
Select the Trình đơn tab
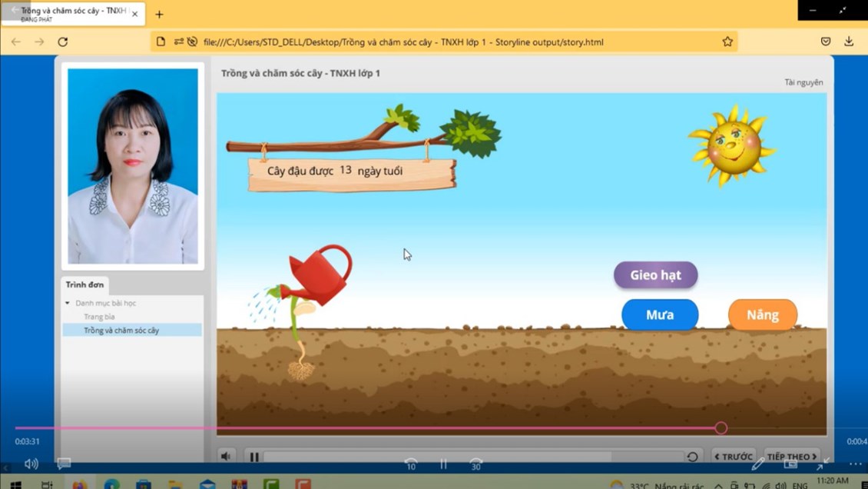click(x=84, y=284)
